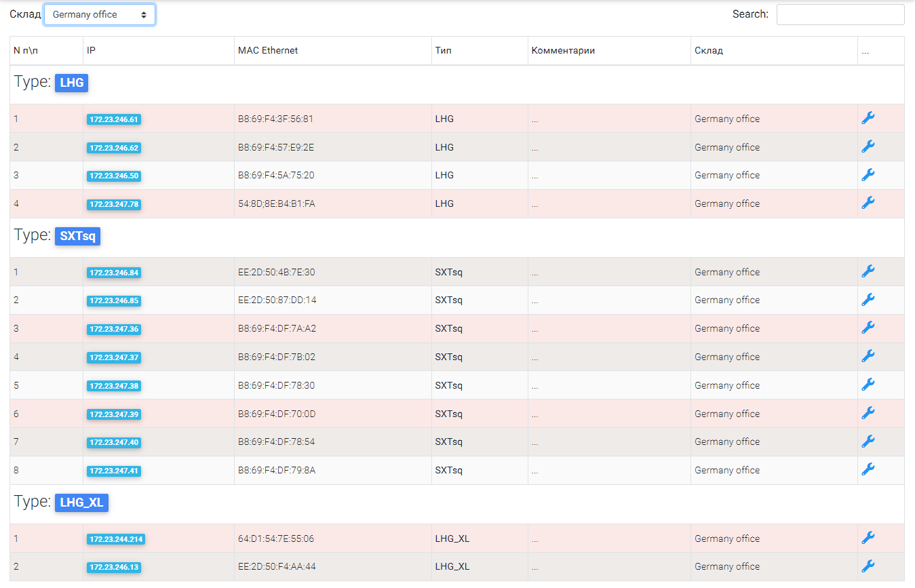Select MAC address B8:69:F4:5A:75:20

(276, 175)
